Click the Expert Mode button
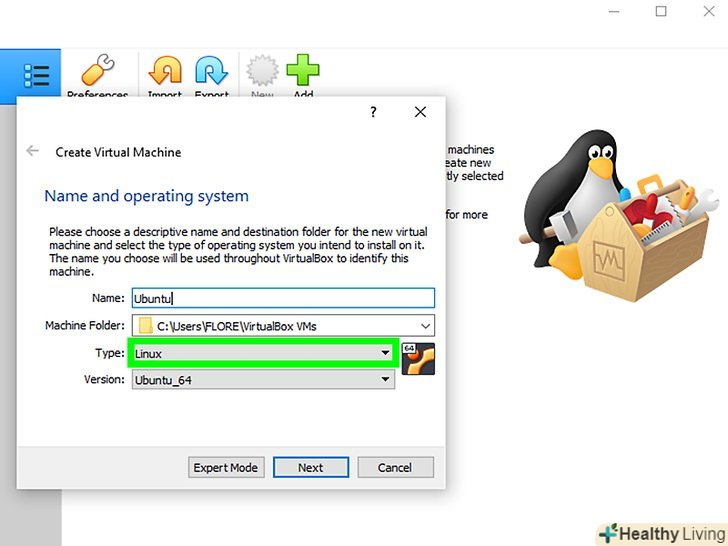728x546 pixels. click(226, 467)
